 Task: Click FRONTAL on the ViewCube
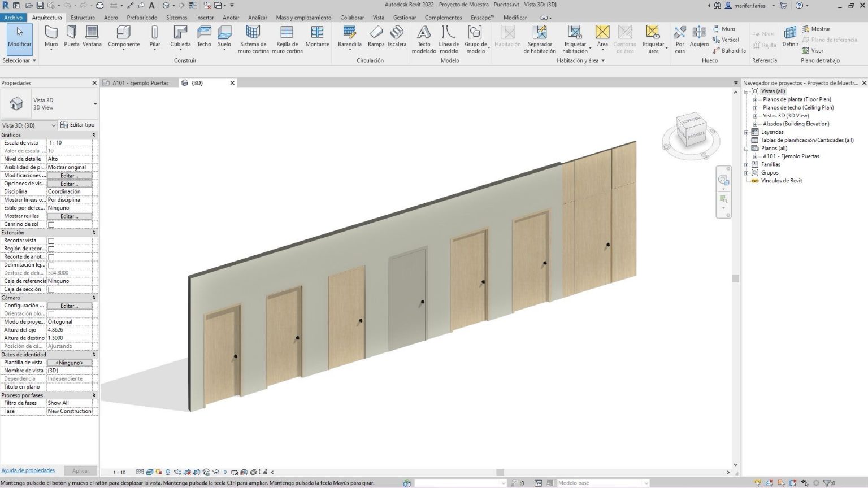(695, 135)
